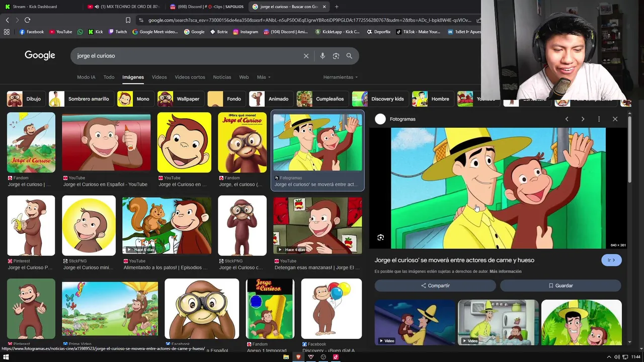
Task: Open Detengan esas manzanas video thumbnail
Action: coord(317,226)
